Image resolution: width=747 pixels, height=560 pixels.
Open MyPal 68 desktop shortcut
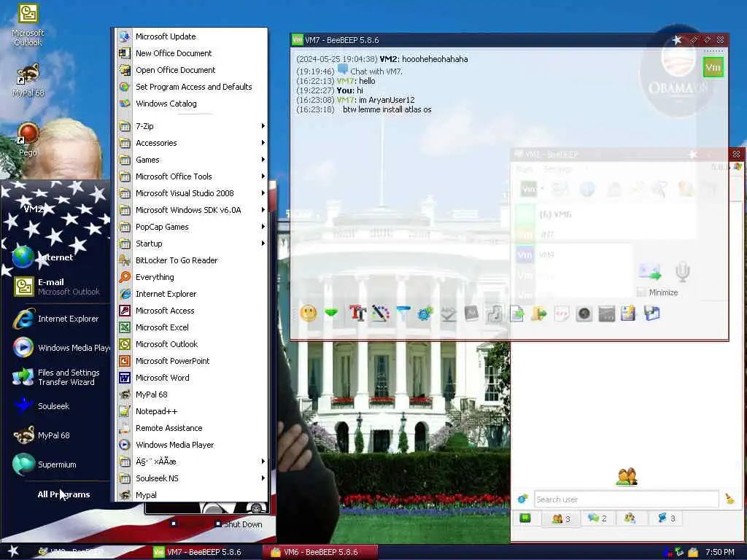[x=28, y=80]
